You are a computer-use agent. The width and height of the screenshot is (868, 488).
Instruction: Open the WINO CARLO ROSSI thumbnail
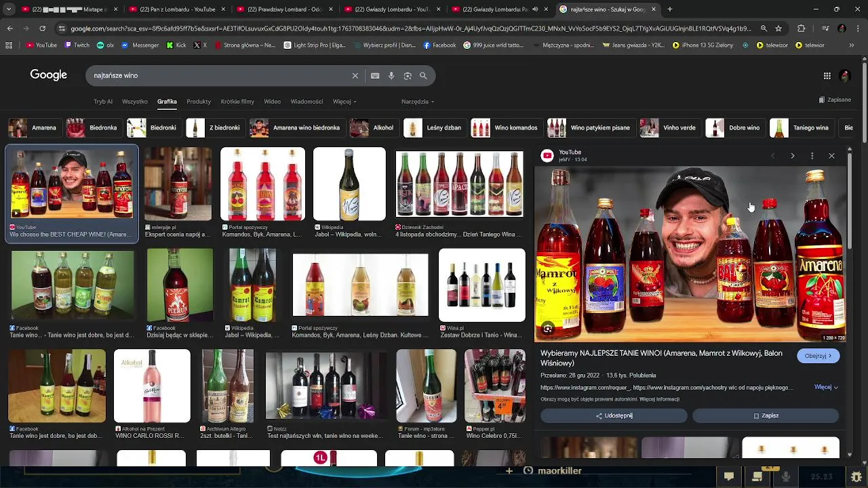[x=152, y=386]
